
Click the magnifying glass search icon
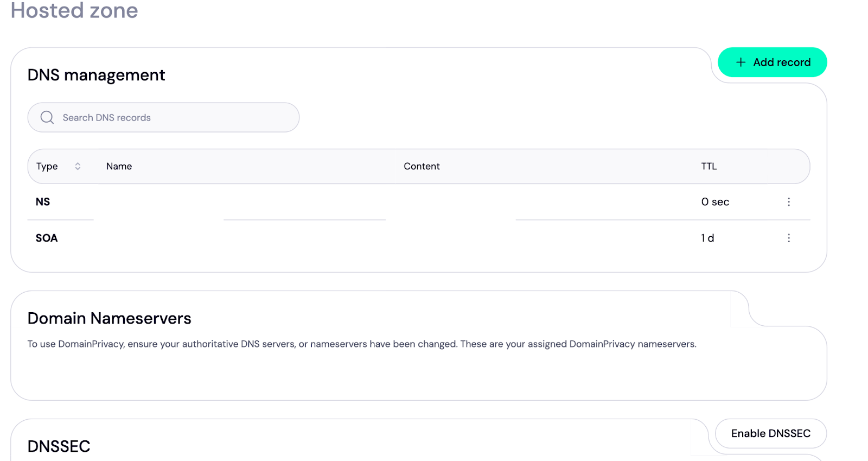(47, 117)
